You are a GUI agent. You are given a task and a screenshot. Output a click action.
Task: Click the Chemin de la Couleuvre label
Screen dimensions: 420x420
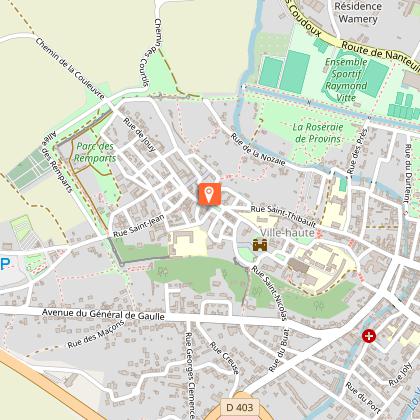(x=70, y=68)
